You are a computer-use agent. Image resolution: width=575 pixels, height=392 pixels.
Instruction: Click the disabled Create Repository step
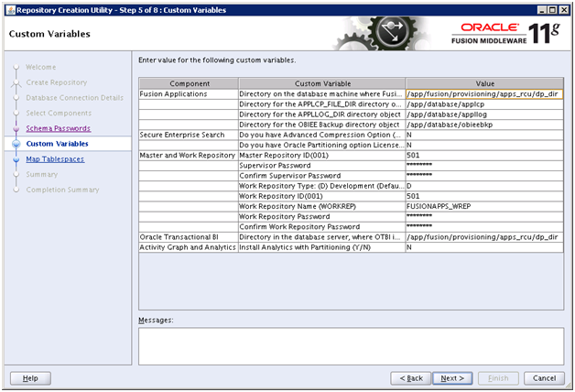[x=57, y=82]
